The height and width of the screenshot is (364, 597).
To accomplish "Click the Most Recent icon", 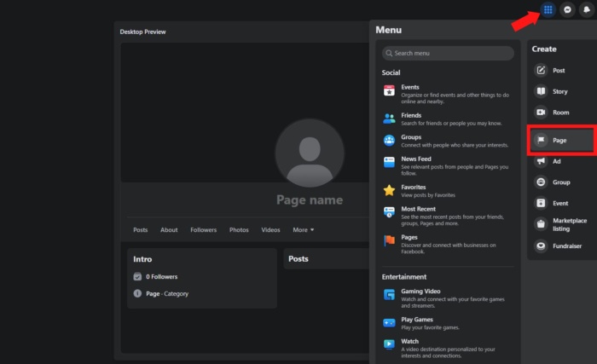I will click(389, 212).
